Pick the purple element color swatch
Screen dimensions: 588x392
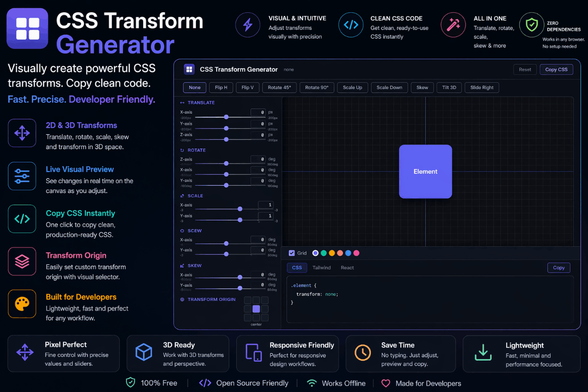tap(316, 253)
